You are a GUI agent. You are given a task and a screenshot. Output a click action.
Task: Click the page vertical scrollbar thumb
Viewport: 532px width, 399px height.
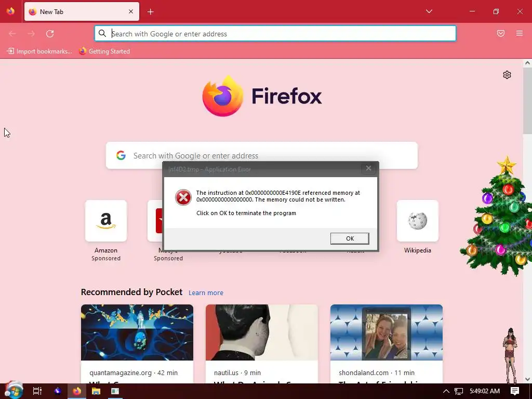point(527,100)
